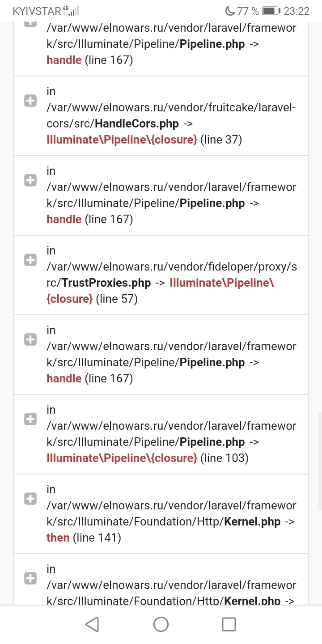The height and width of the screenshot is (644, 322).
Task: Expand the TrustProxies.php line 57 trace entry
Action: click(x=30, y=260)
